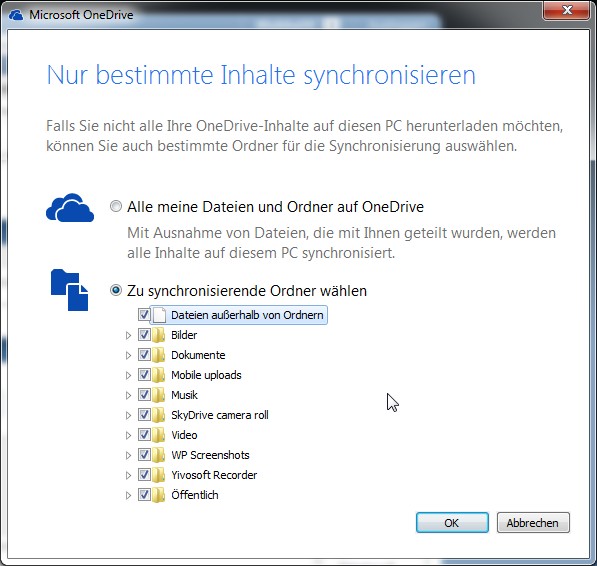This screenshot has width=597, height=566.
Task: Expand the Mobile uploads tree arrow
Action: click(128, 375)
